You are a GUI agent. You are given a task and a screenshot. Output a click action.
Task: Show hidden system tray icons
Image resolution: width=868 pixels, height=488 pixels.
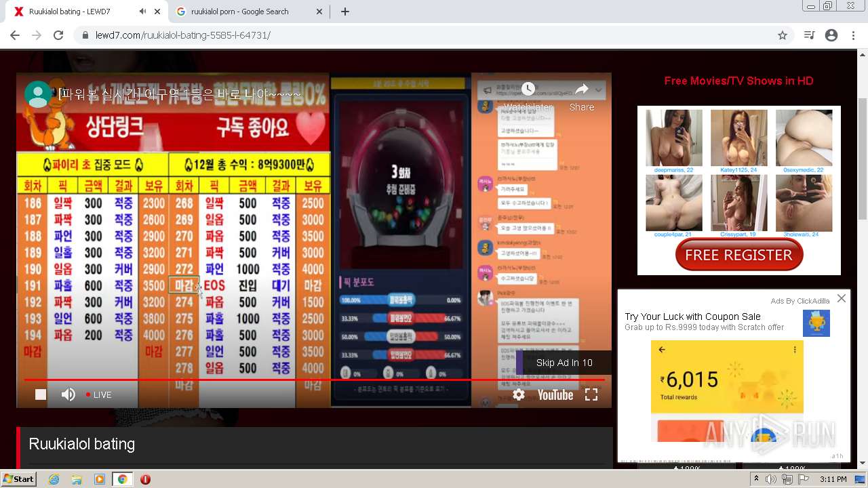click(x=758, y=479)
